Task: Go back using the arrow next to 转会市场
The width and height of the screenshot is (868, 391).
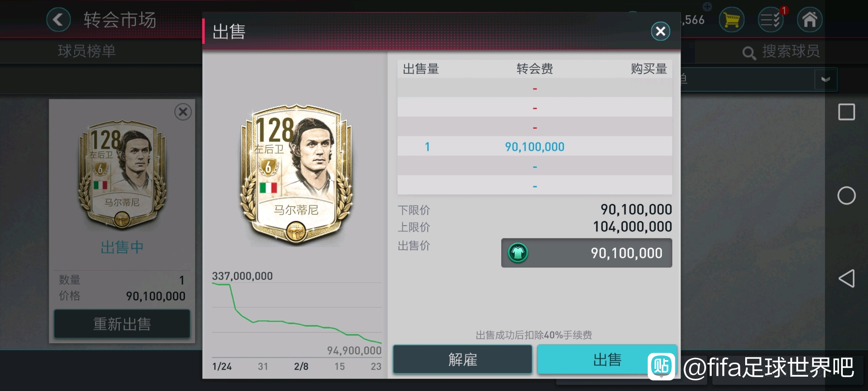Action: click(x=58, y=20)
